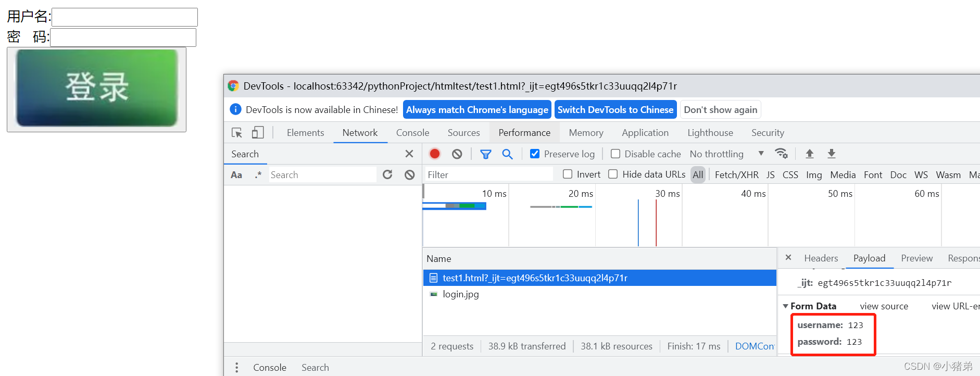Toggle Preserve log checkbox

(x=535, y=154)
